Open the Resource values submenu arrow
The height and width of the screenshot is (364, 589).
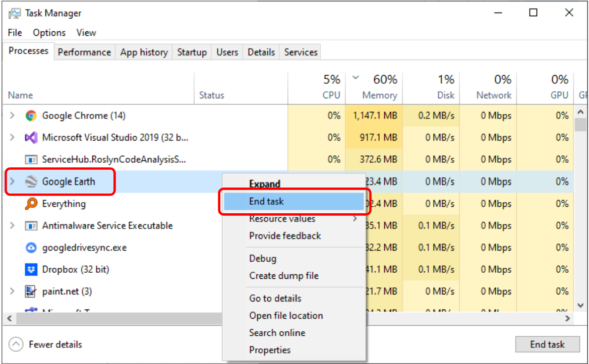(355, 219)
